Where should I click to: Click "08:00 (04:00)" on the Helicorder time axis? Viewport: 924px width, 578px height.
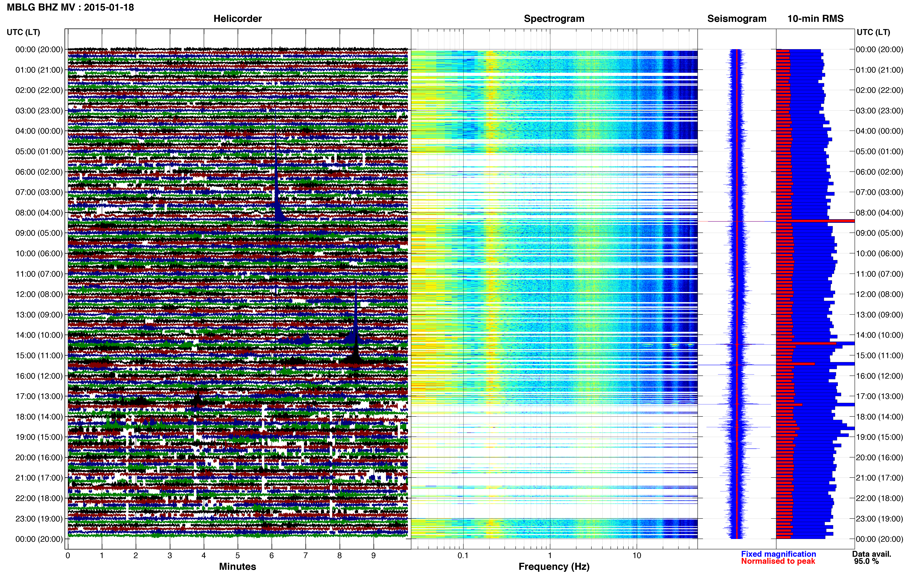pyautogui.click(x=39, y=213)
